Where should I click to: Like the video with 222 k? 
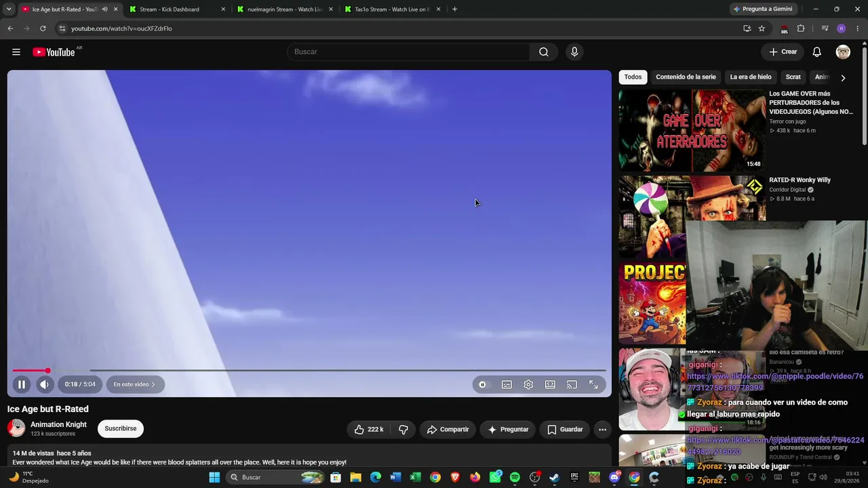[x=370, y=429]
